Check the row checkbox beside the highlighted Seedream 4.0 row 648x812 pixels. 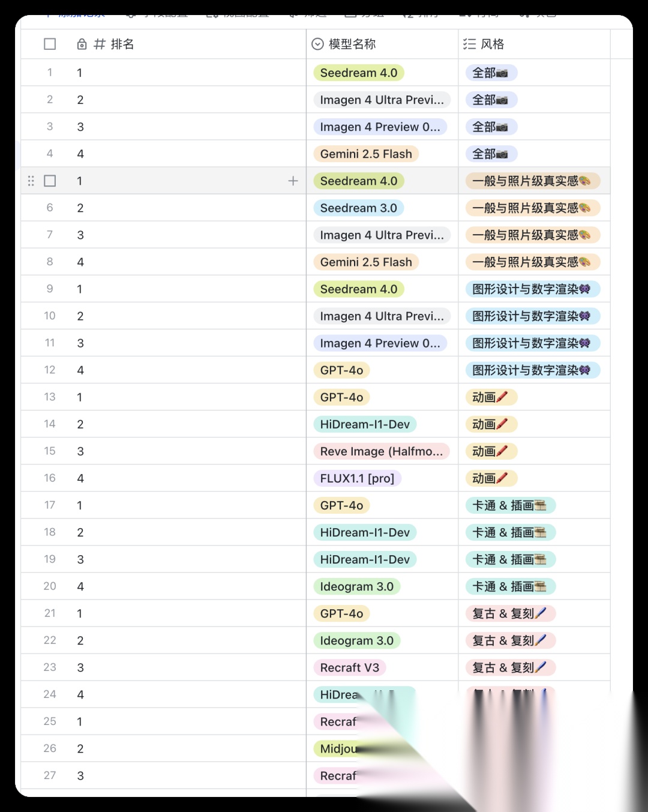tap(50, 181)
